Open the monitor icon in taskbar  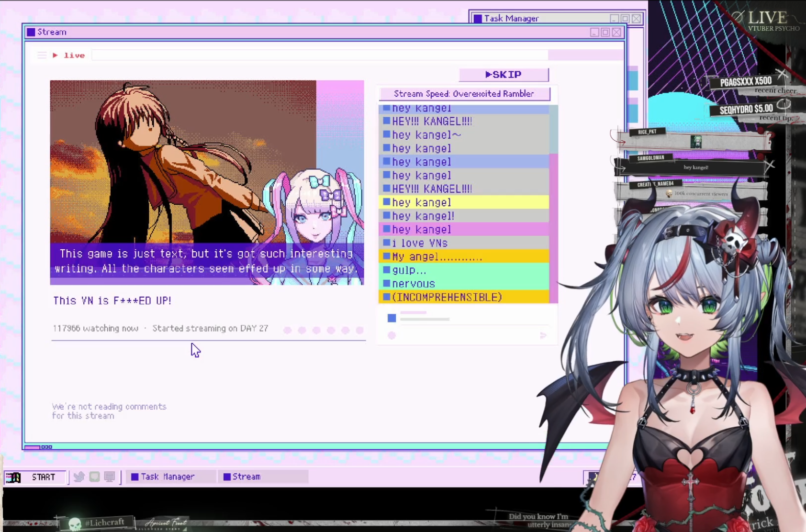click(x=110, y=477)
